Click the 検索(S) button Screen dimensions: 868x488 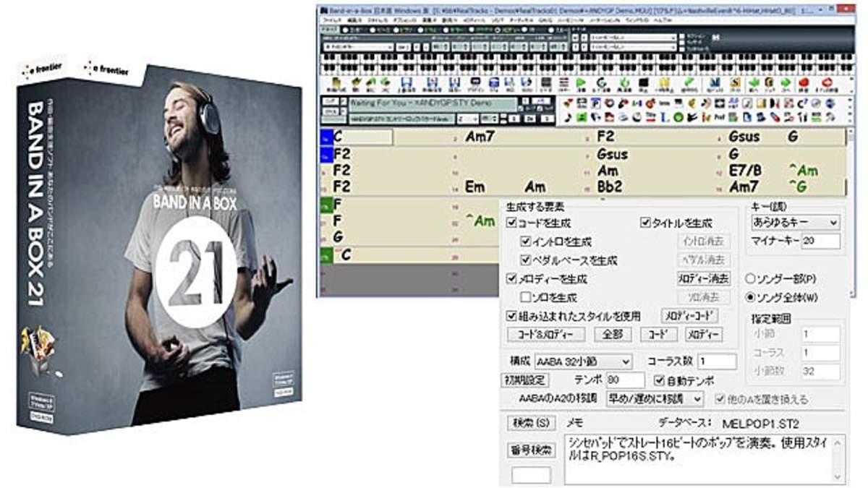[x=532, y=422]
